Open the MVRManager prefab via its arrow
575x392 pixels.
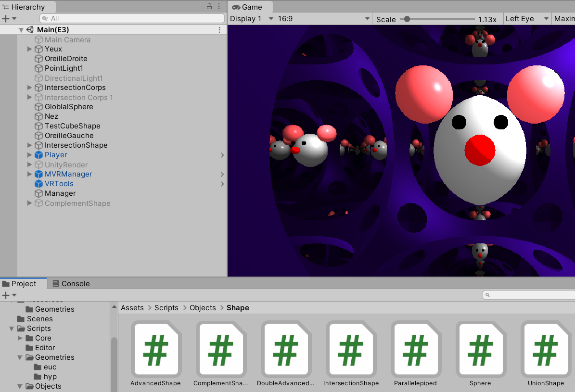click(x=222, y=174)
